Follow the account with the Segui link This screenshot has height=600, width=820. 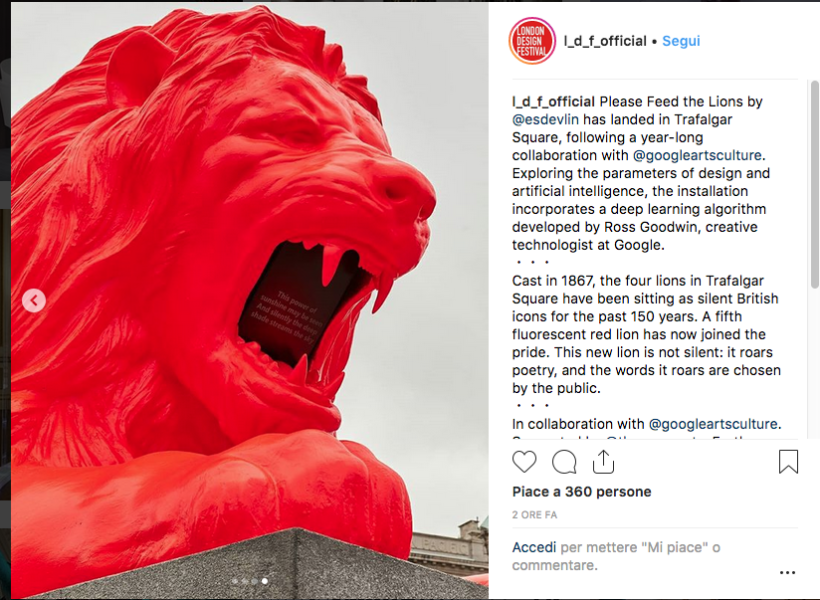click(681, 41)
